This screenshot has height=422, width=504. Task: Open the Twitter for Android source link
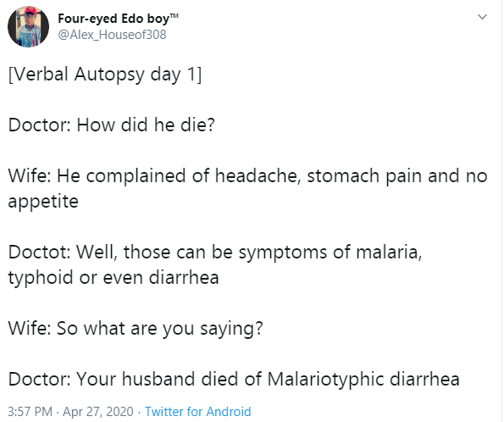(197, 411)
